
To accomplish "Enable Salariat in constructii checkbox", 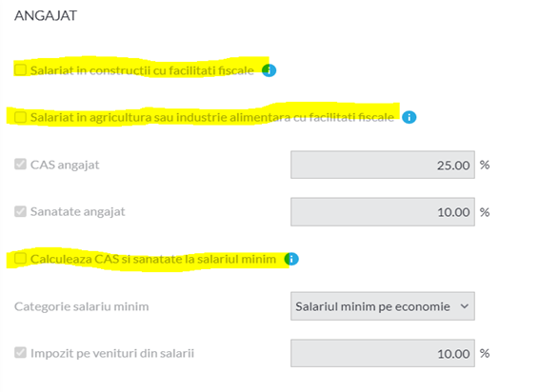I will point(20,69).
